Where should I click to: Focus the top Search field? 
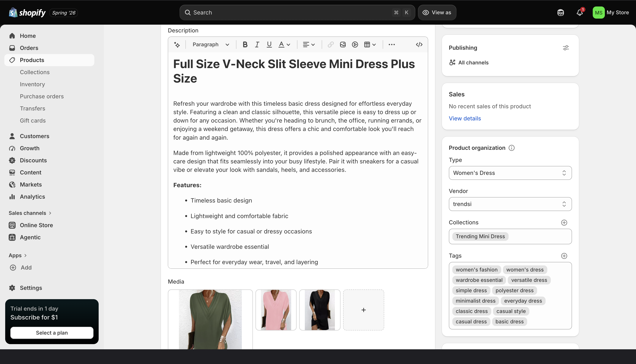pyautogui.click(x=297, y=13)
